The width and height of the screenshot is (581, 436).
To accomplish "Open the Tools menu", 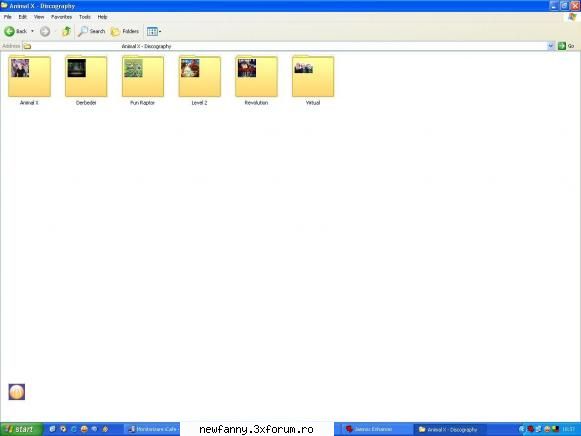I will tap(84, 17).
